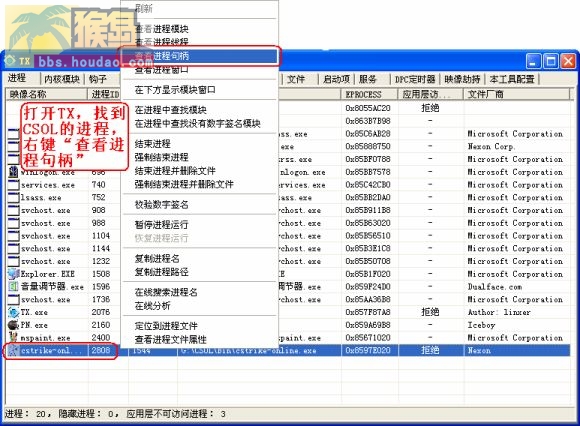Sort by EPROCESS column header
The height and width of the screenshot is (426, 580).
click(x=370, y=94)
